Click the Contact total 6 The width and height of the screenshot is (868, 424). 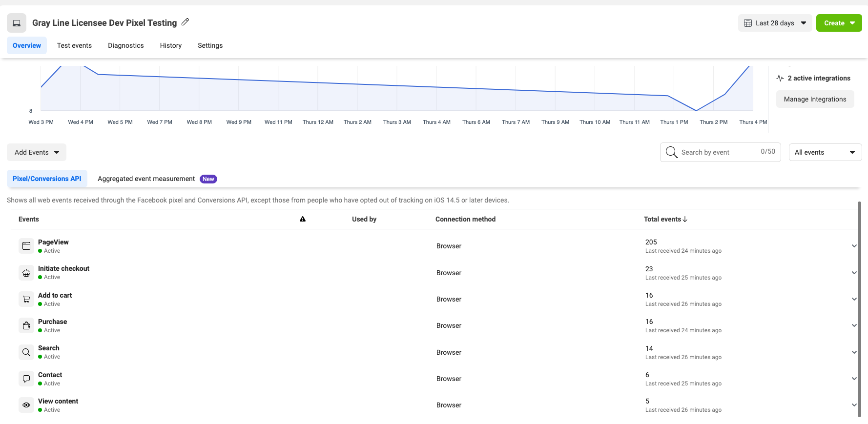coord(647,375)
